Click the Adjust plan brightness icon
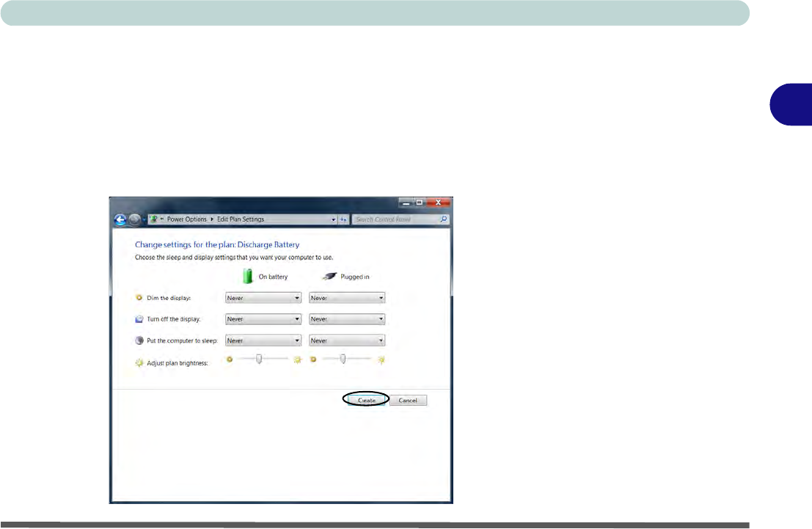812x529 pixels. tap(139, 362)
